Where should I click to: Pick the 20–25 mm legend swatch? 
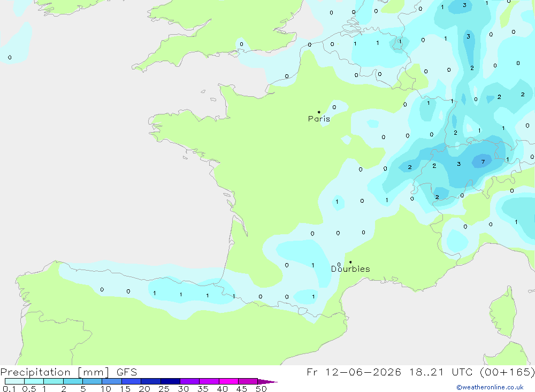click(150, 381)
